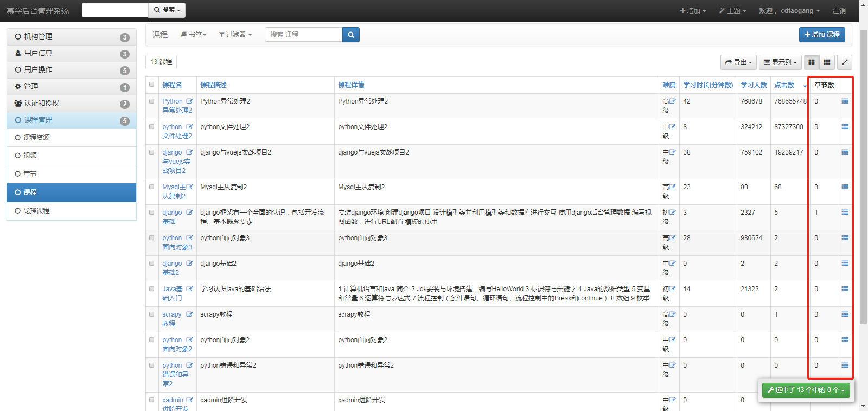Click the blue magnifier search course button
The image size is (868, 411).
tap(351, 35)
